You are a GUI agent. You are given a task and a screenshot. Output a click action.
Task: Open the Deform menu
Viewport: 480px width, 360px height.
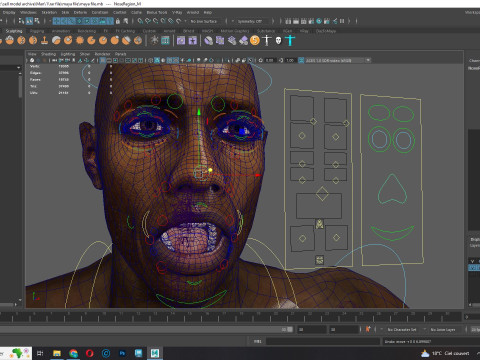pos(80,12)
